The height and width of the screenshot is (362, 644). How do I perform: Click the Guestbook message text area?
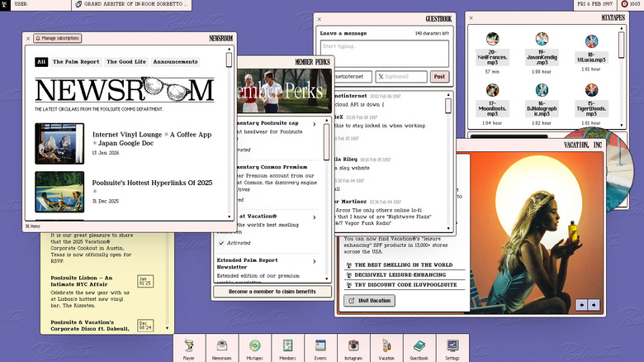click(385, 54)
